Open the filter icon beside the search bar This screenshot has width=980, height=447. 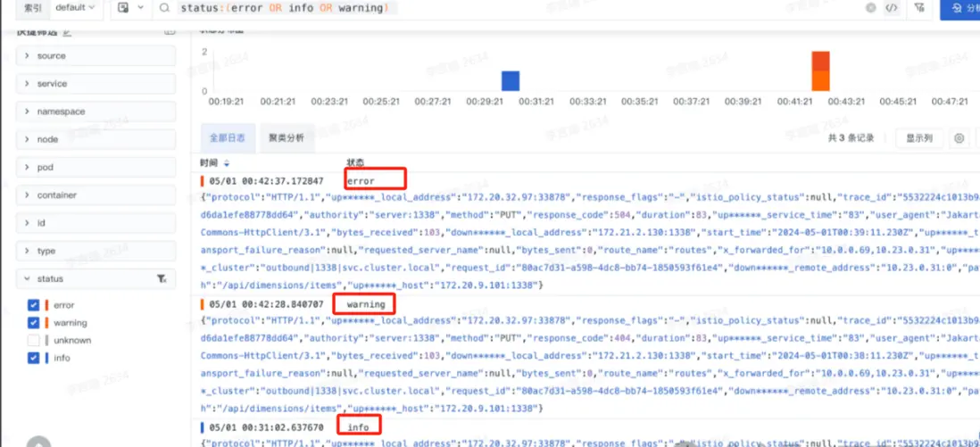click(x=918, y=8)
